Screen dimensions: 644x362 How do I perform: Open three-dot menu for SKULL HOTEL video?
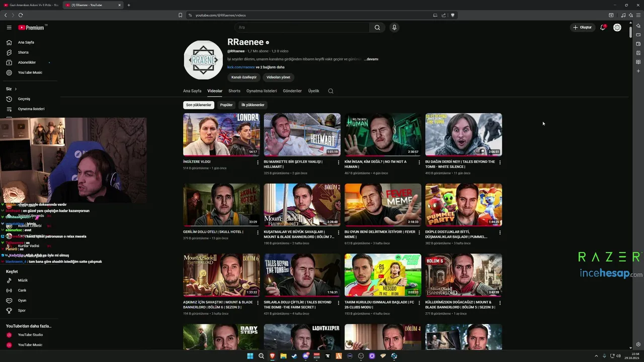pyautogui.click(x=258, y=232)
